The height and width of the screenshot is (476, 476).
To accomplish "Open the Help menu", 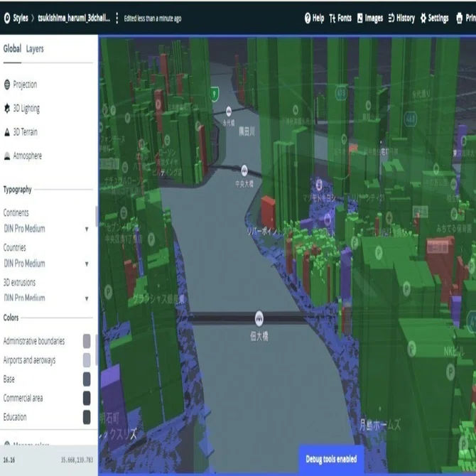I will coord(314,18).
